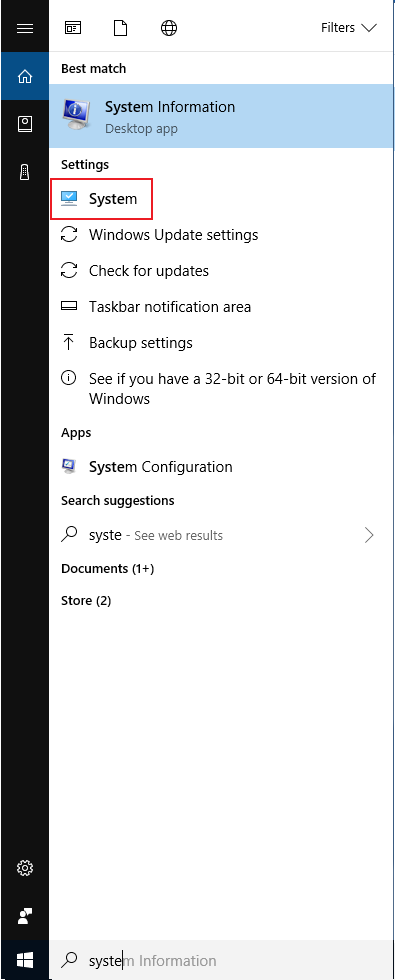395x980 pixels.
Task: Select 'syste' web search suggestion
Action: point(222,535)
